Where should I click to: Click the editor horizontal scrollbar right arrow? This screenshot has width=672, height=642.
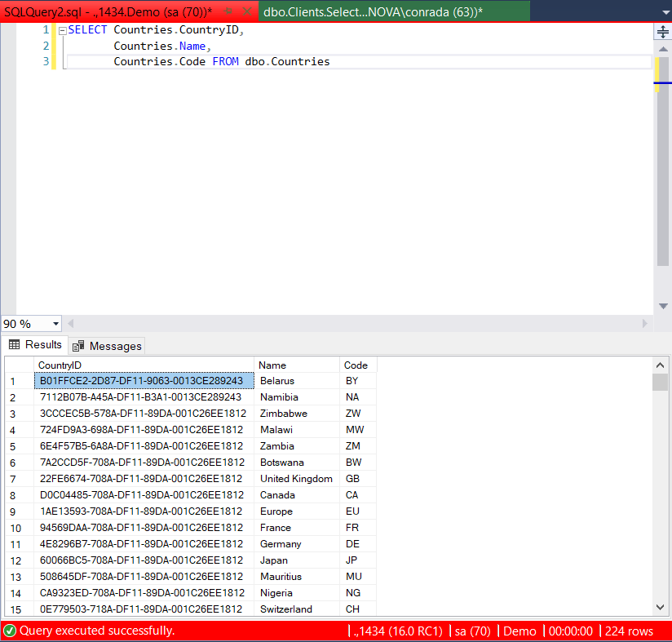pyautogui.click(x=646, y=324)
